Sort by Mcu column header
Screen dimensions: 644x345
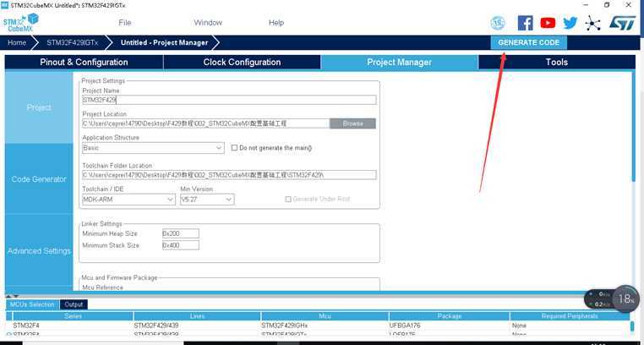coord(325,316)
